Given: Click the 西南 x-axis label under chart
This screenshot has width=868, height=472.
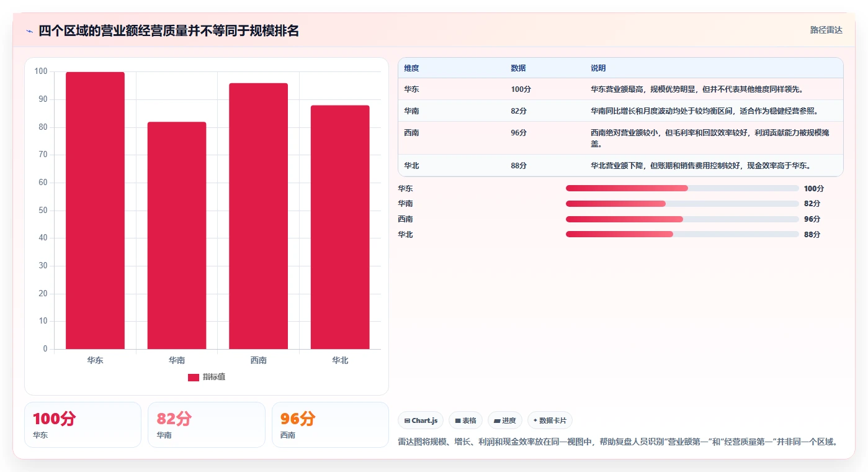Looking at the screenshot, I should click(258, 360).
